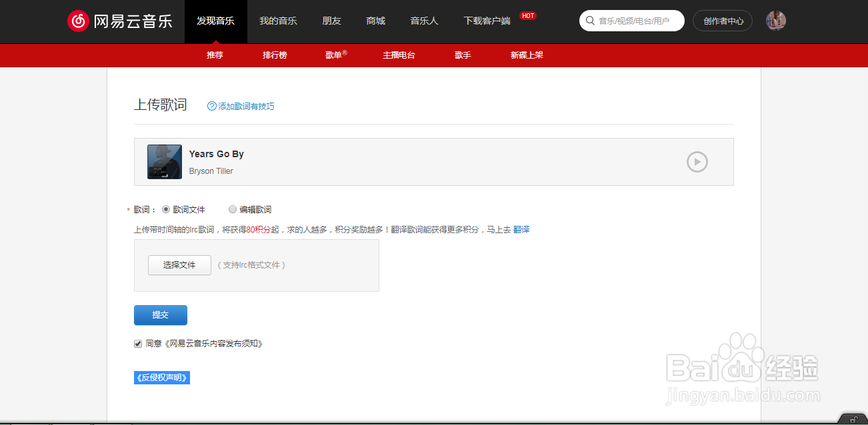Click the HOT badge
Image resolution: width=868 pixels, height=425 pixels.
click(528, 15)
